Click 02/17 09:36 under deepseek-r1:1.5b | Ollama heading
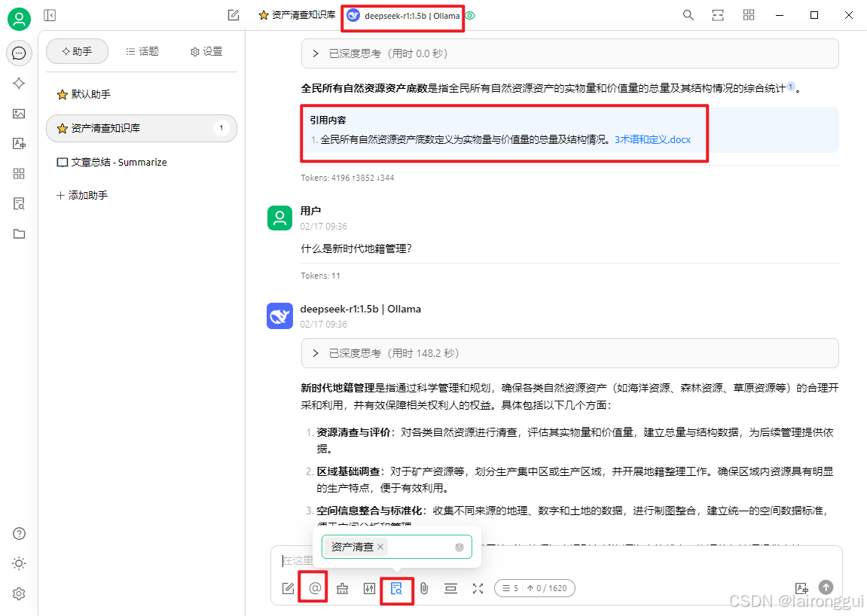Screen dimensions: 867x616 click(x=323, y=324)
